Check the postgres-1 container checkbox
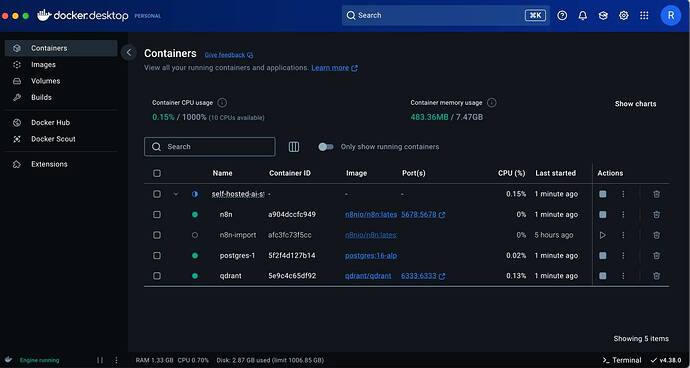Screen dimensions: 690x368 157,255
